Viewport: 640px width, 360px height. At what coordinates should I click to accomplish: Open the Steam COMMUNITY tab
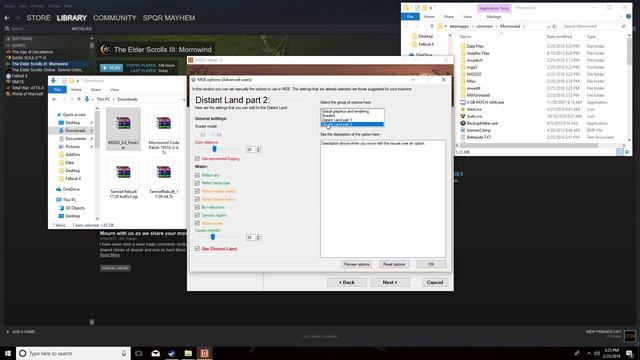pyautogui.click(x=115, y=18)
